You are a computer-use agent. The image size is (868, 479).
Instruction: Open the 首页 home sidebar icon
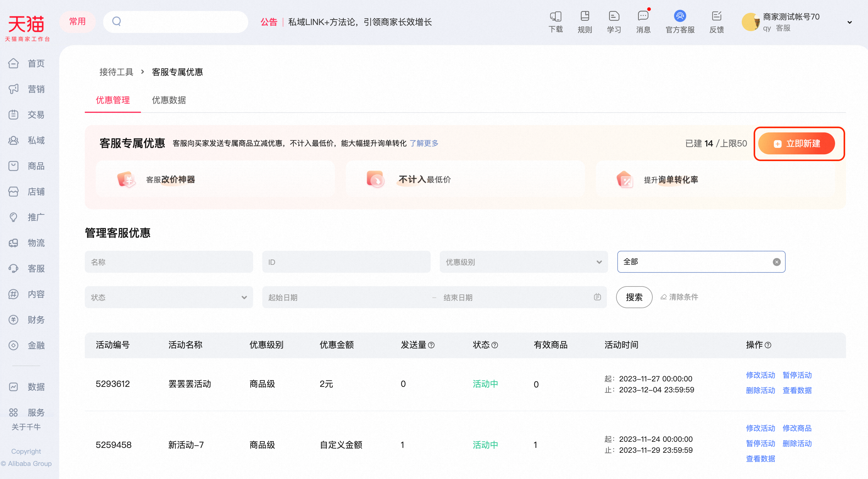(13, 63)
